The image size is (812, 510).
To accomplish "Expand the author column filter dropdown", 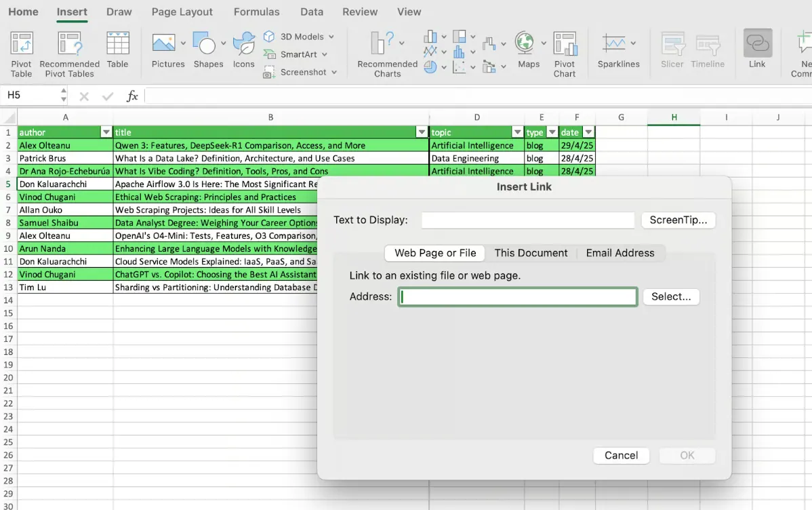I will [106, 132].
